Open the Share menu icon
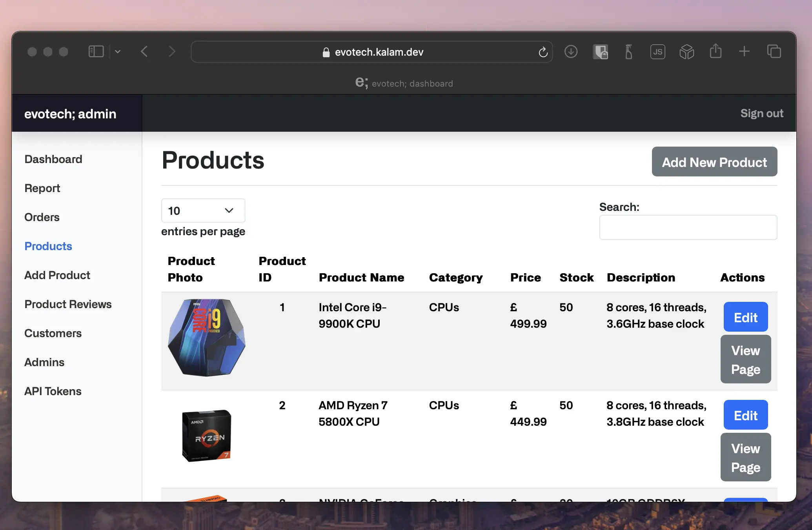 (x=716, y=51)
